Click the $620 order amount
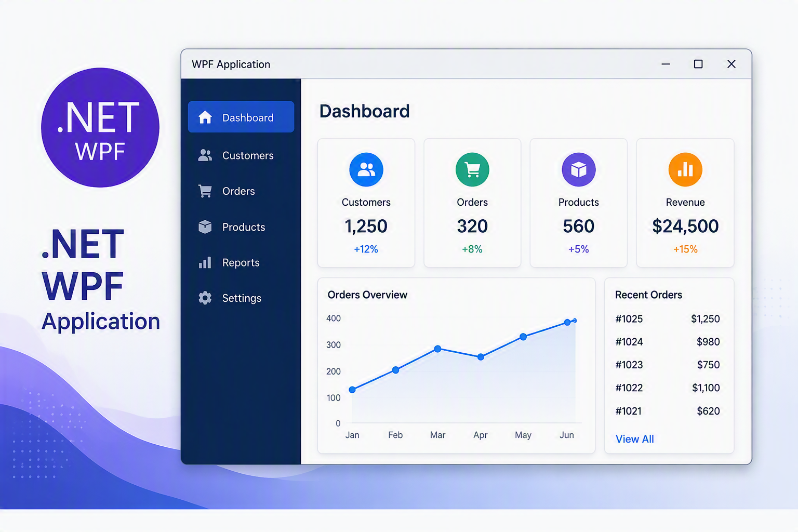The height and width of the screenshot is (532, 798). [708, 411]
